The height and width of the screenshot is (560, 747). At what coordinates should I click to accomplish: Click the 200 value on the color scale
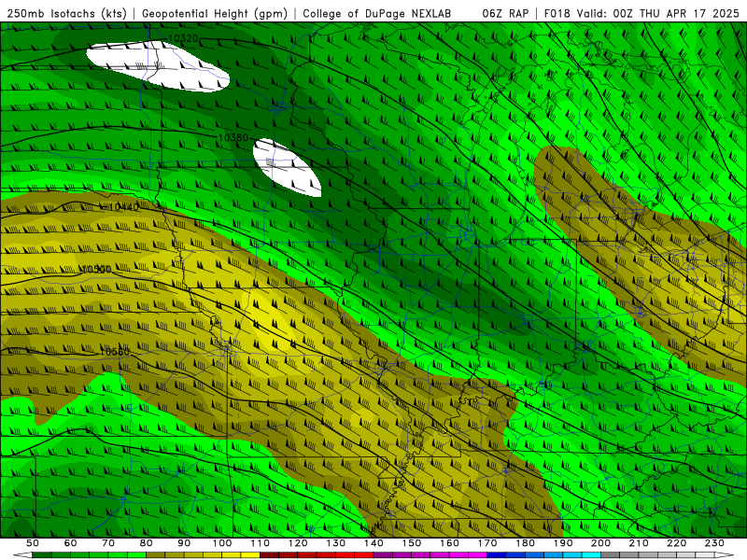point(601,543)
